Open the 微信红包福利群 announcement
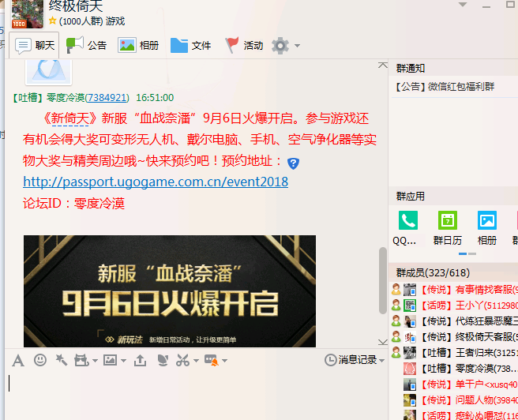The width and height of the screenshot is (518, 420). point(445,87)
